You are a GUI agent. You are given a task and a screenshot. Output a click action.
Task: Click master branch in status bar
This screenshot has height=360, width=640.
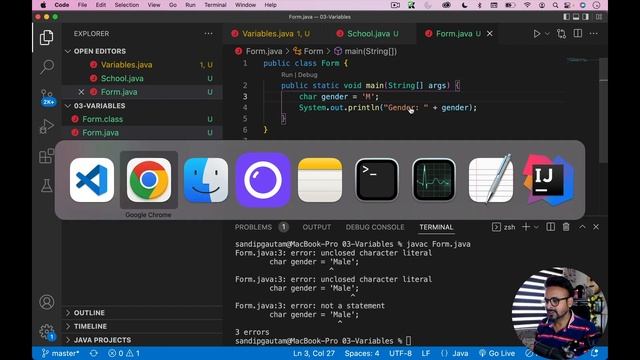[x=60, y=353]
